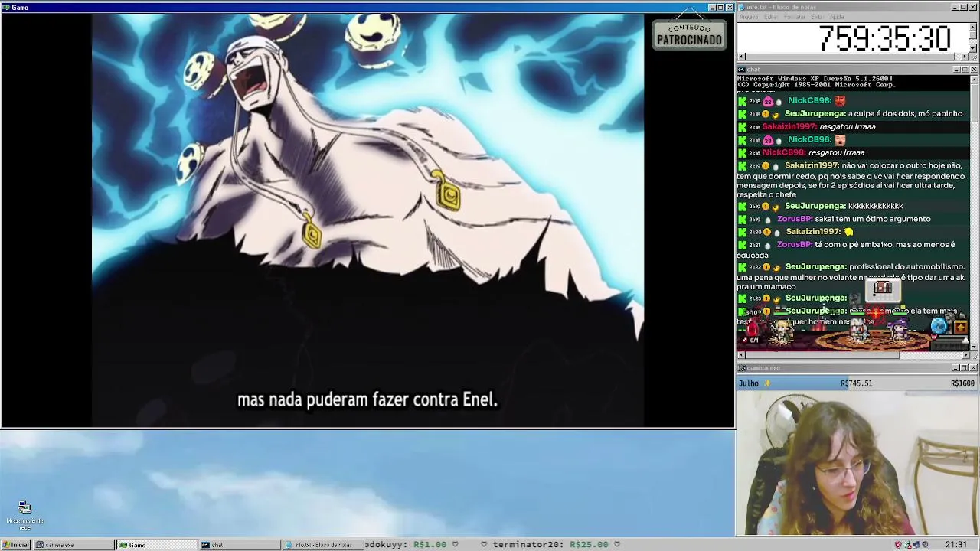Click the gold star box in the chat overlay
The width and height of the screenshot is (980, 551).
961,327
